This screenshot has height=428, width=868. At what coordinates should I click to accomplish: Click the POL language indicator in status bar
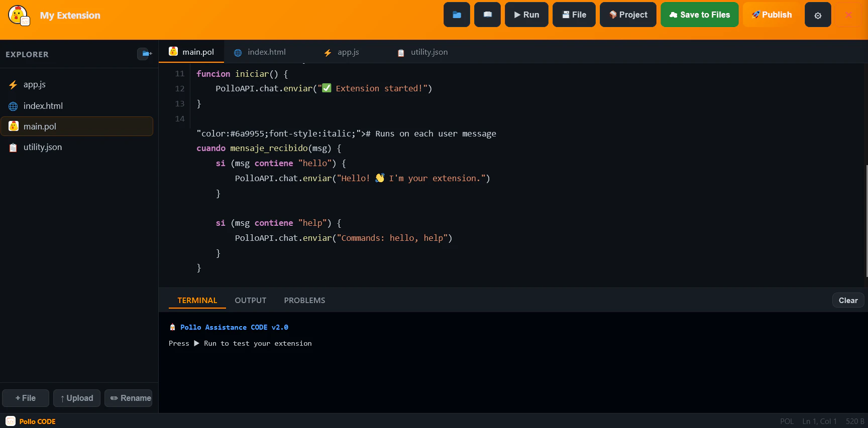click(787, 421)
